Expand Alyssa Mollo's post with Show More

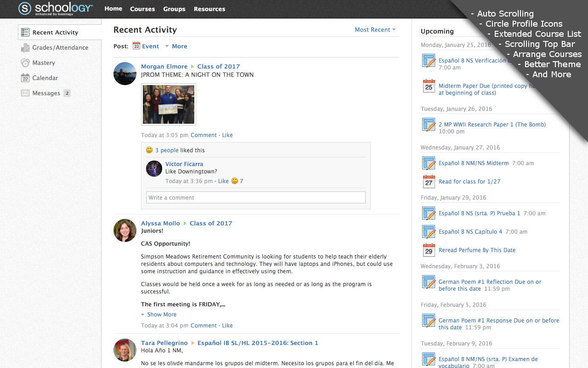pyautogui.click(x=161, y=315)
